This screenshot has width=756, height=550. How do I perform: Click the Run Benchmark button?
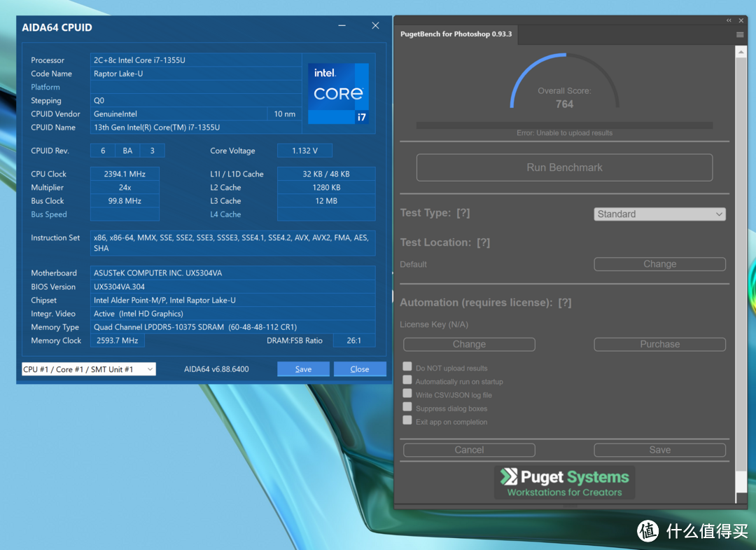point(564,167)
